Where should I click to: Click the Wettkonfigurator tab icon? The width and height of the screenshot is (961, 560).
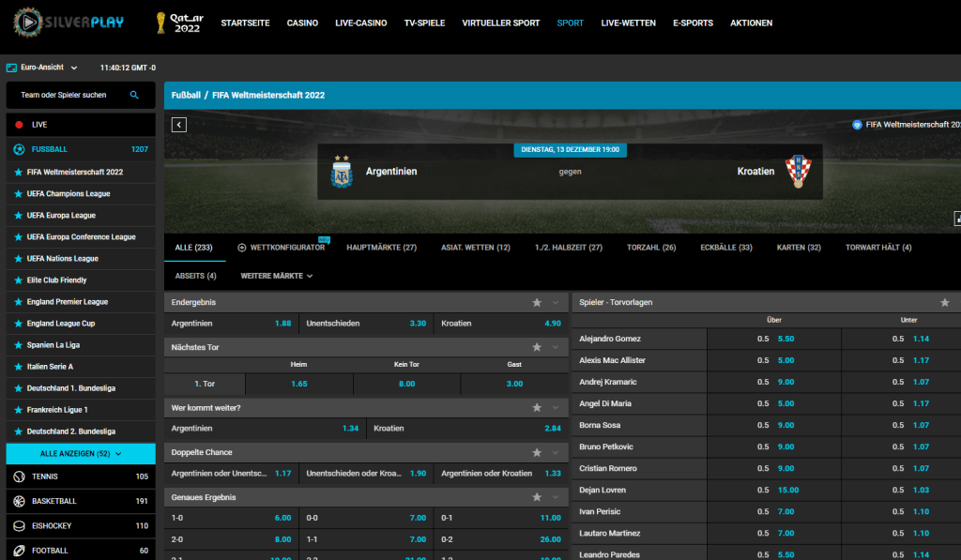241,248
